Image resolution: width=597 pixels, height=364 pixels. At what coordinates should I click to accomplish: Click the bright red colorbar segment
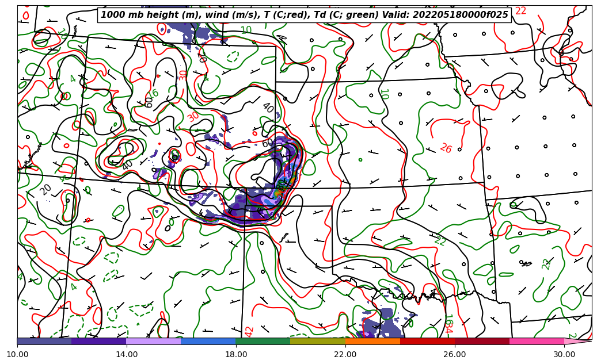pyautogui.click(x=427, y=341)
